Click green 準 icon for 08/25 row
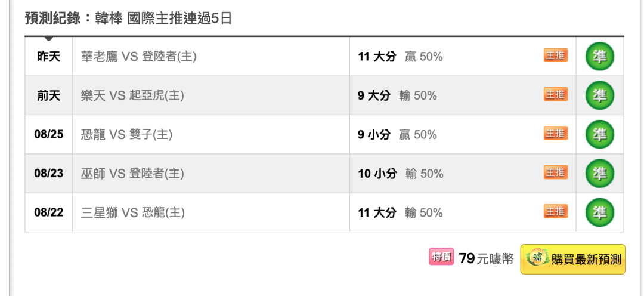Screen dimensions: 644x296 pyautogui.click(x=600, y=134)
